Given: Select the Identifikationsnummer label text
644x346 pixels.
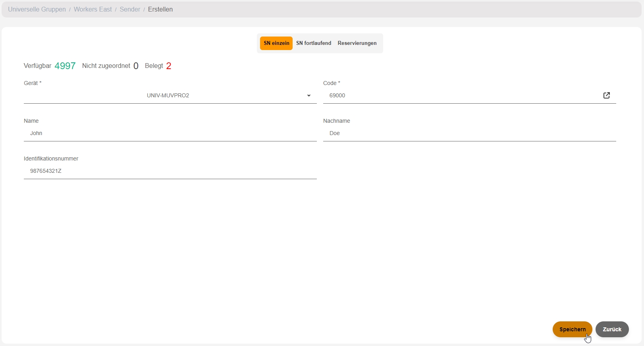Looking at the screenshot, I should [51, 159].
